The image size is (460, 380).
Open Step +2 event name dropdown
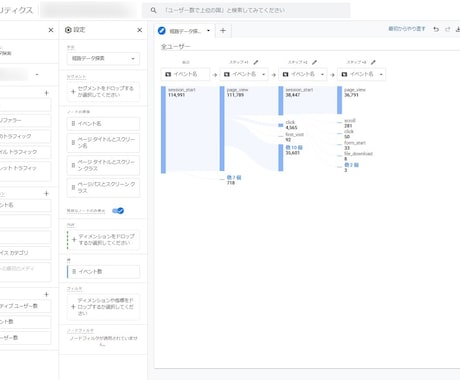[303, 74]
